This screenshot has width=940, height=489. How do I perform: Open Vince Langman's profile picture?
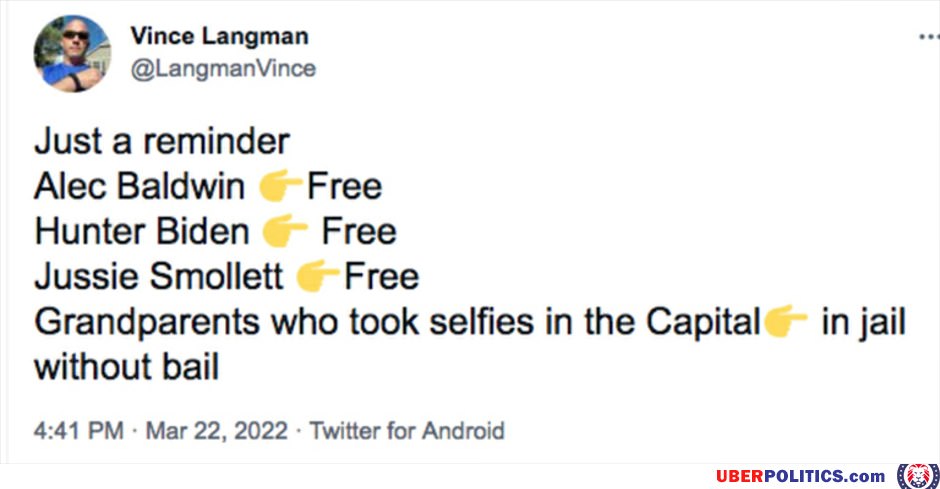[72, 53]
